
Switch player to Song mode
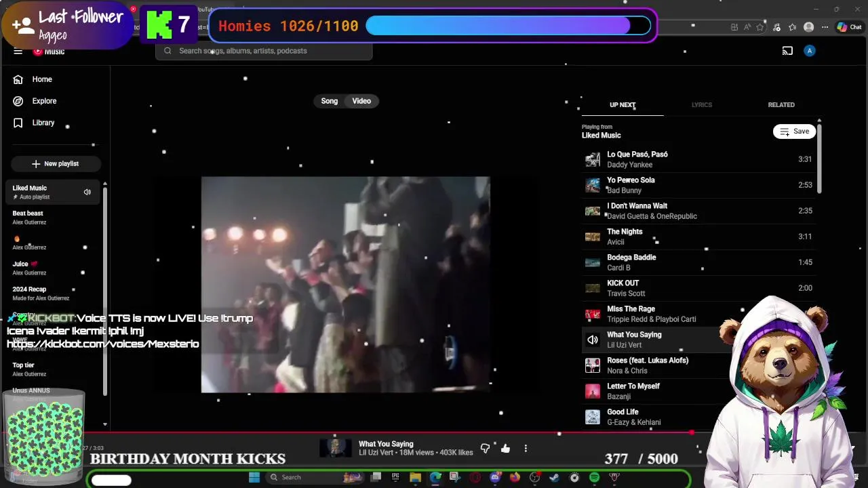330,101
